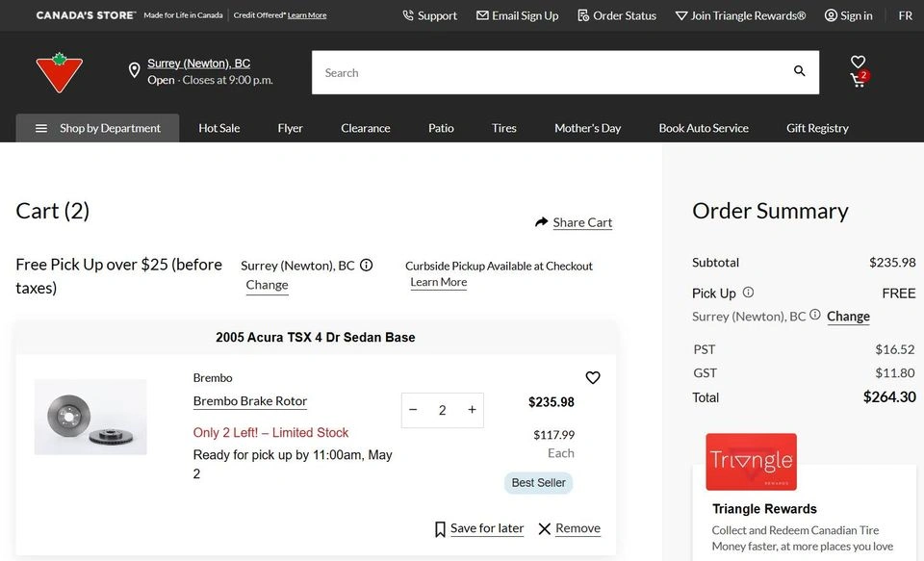Click the Email Sign Up envelope icon
Image resolution: width=924 pixels, height=561 pixels.
tap(482, 15)
